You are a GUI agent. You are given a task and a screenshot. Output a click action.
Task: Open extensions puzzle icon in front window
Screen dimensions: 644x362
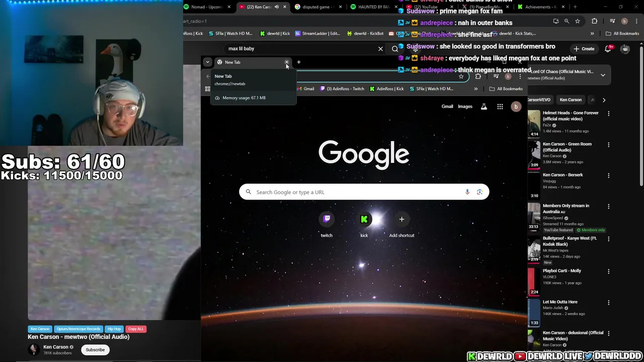click(x=478, y=76)
